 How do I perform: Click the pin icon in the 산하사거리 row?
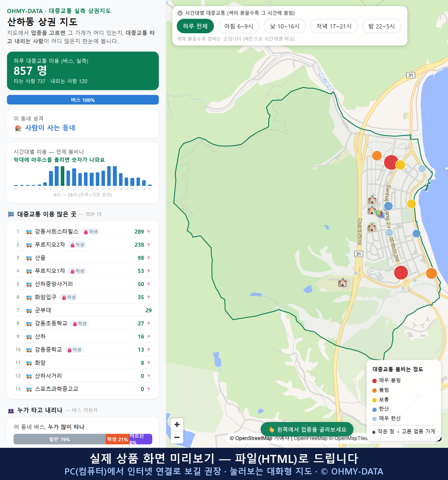[149, 376]
